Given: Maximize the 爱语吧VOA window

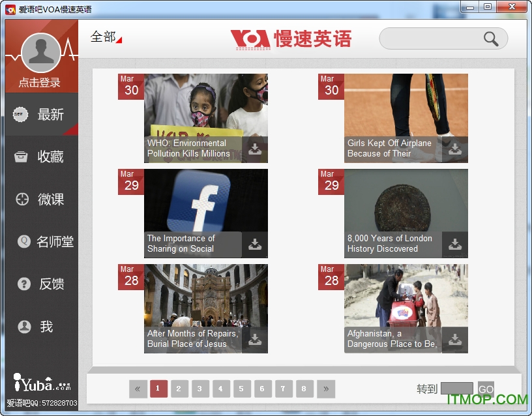Looking at the screenshot, I should (x=488, y=7).
